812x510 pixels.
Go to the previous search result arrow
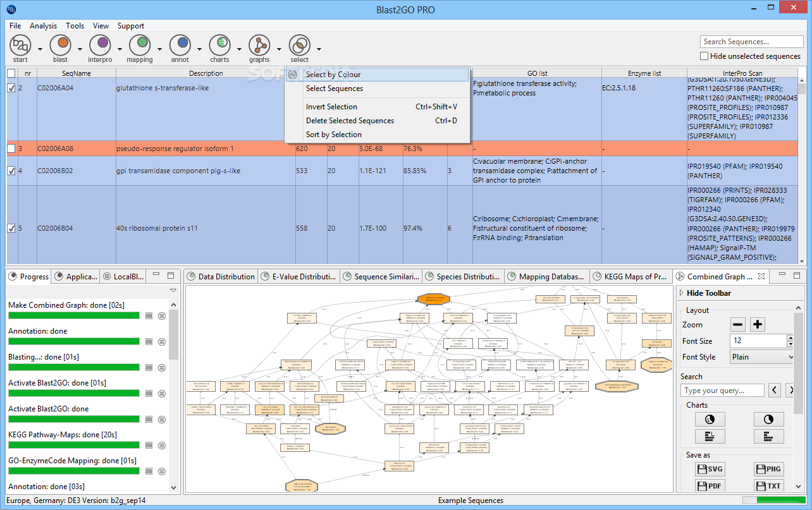click(x=775, y=391)
